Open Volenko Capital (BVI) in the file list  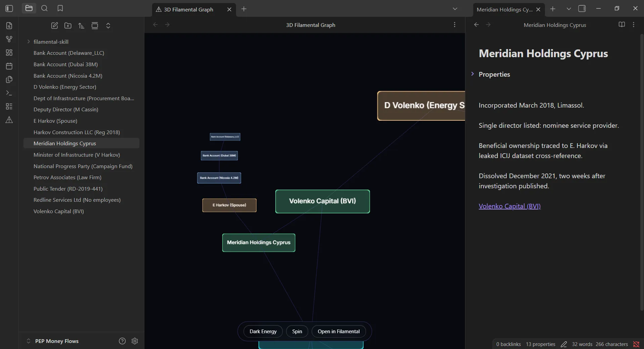(81, 211)
